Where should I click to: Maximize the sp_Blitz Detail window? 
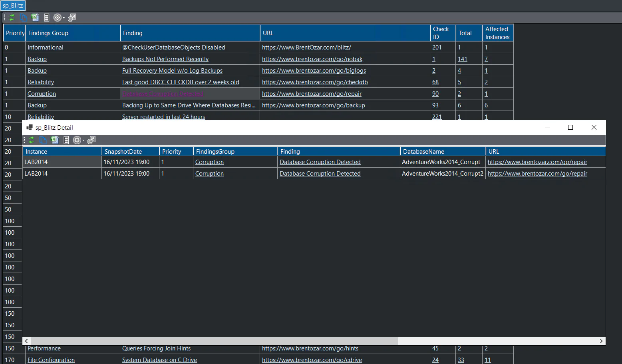(570, 127)
